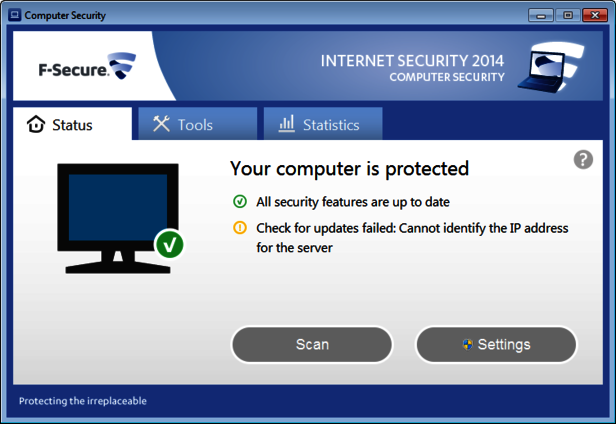Click the wrench icon on Tools tab
616x424 pixels.
pyautogui.click(x=161, y=124)
